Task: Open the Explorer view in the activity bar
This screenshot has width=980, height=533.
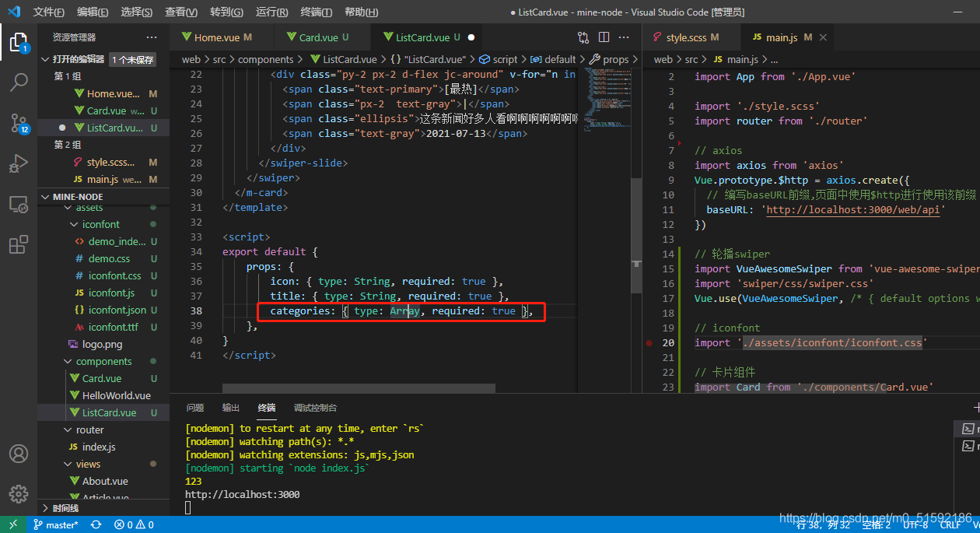Action: tap(19, 41)
